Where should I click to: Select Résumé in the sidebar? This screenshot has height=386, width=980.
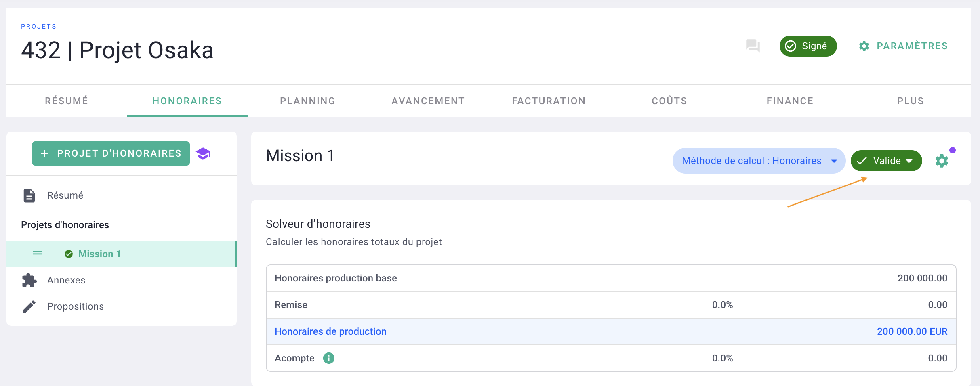tap(65, 195)
